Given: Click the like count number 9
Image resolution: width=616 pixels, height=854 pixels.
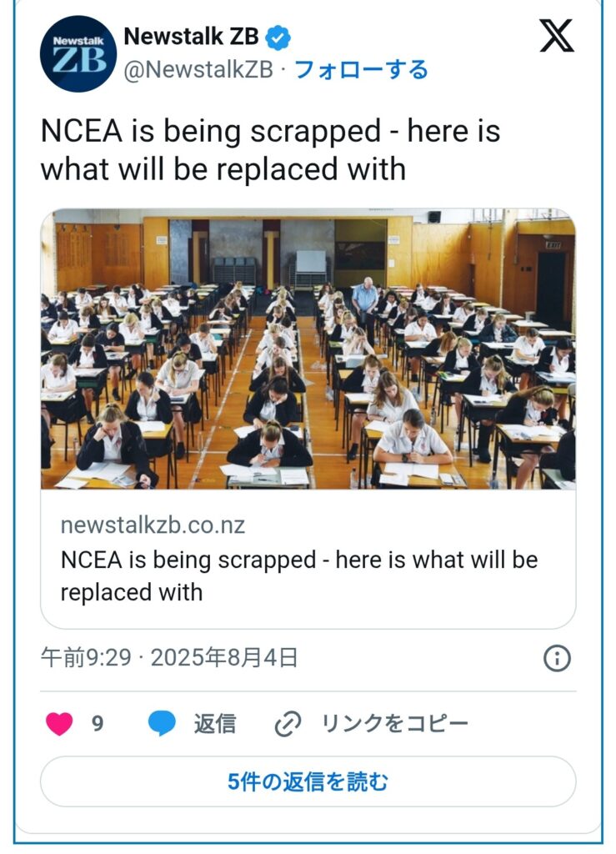Looking at the screenshot, I should [x=98, y=724].
